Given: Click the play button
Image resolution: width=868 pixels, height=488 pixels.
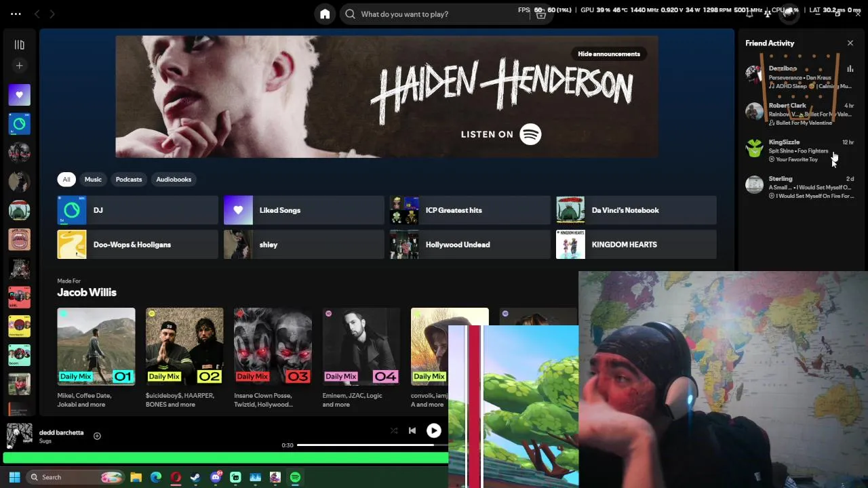Looking at the screenshot, I should point(434,430).
